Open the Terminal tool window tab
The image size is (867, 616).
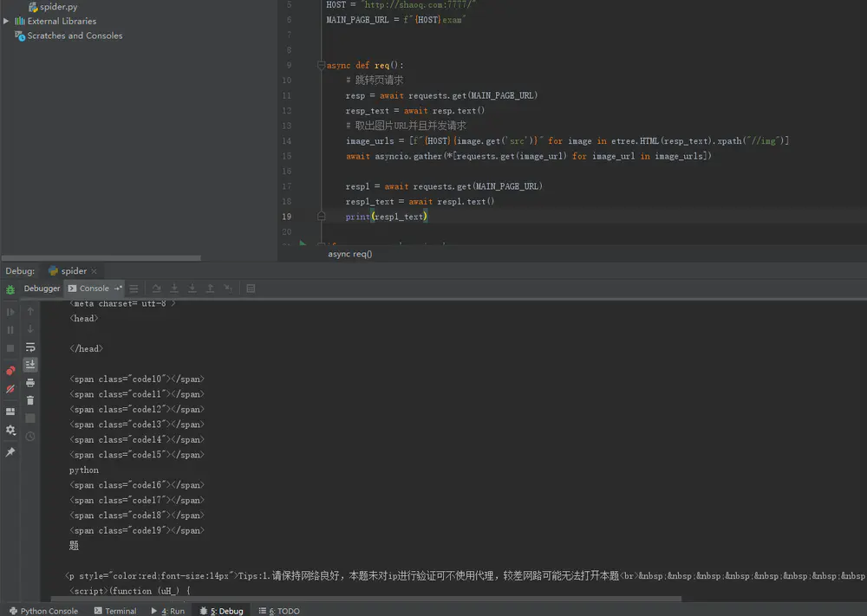pyautogui.click(x=114, y=611)
